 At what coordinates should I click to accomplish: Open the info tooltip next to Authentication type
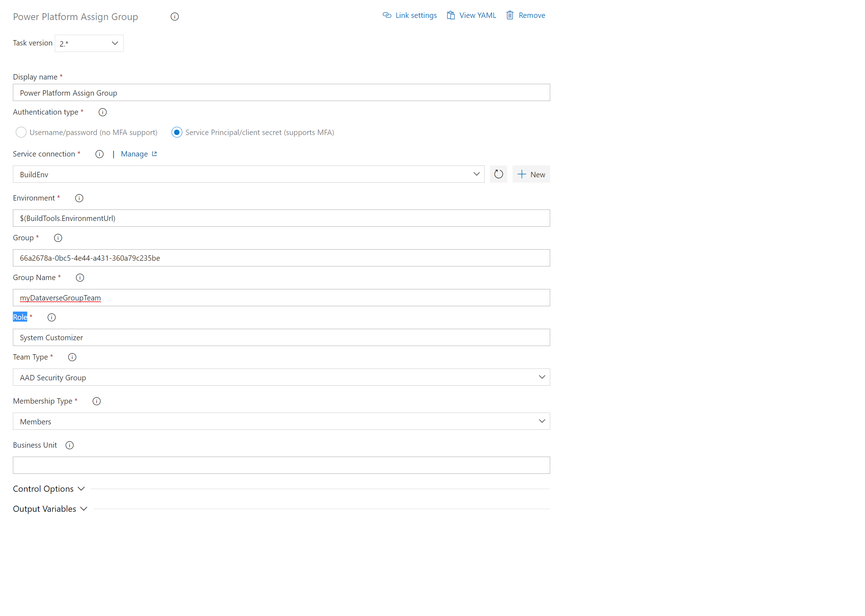click(x=102, y=112)
